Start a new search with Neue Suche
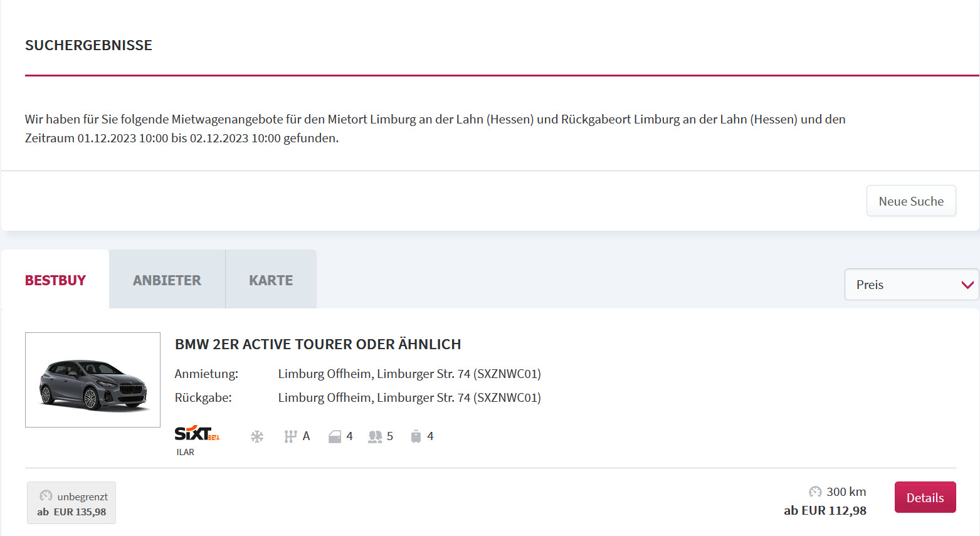This screenshot has height=536, width=980. coord(911,201)
